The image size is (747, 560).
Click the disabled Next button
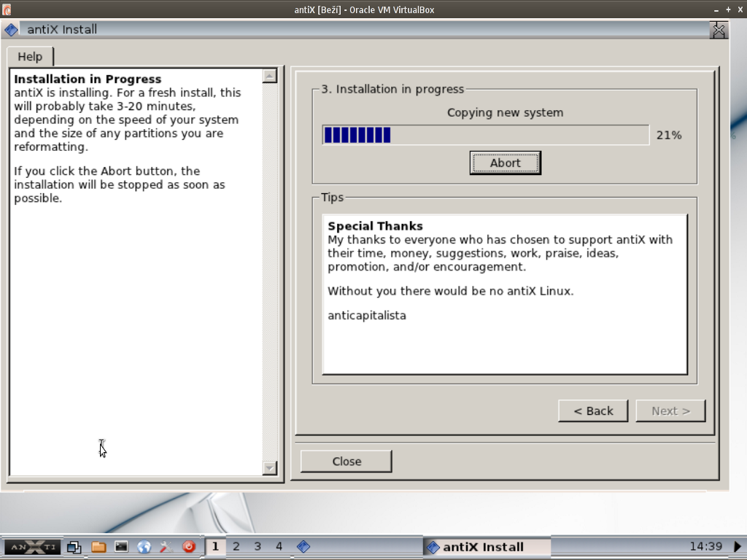pyautogui.click(x=670, y=411)
